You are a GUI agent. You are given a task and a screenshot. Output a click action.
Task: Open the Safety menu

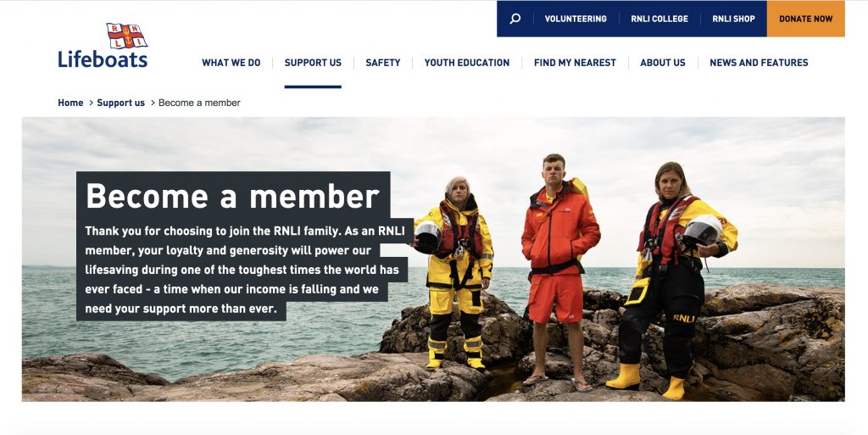point(382,63)
